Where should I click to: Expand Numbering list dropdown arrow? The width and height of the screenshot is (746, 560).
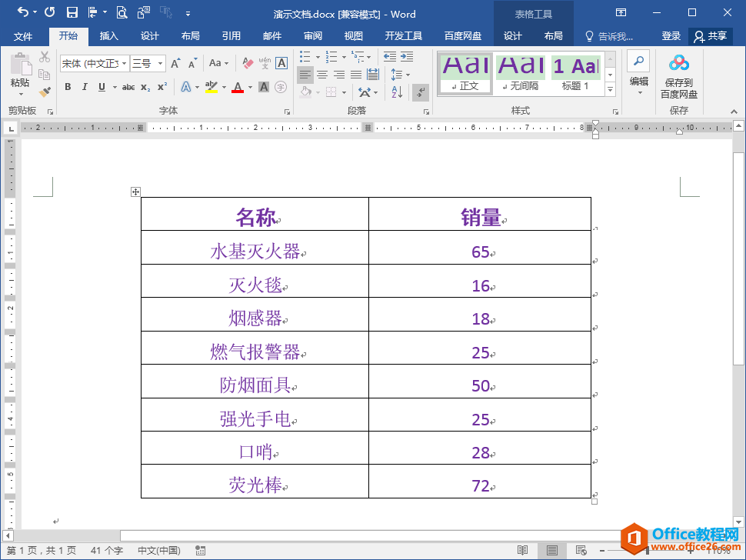pos(344,57)
